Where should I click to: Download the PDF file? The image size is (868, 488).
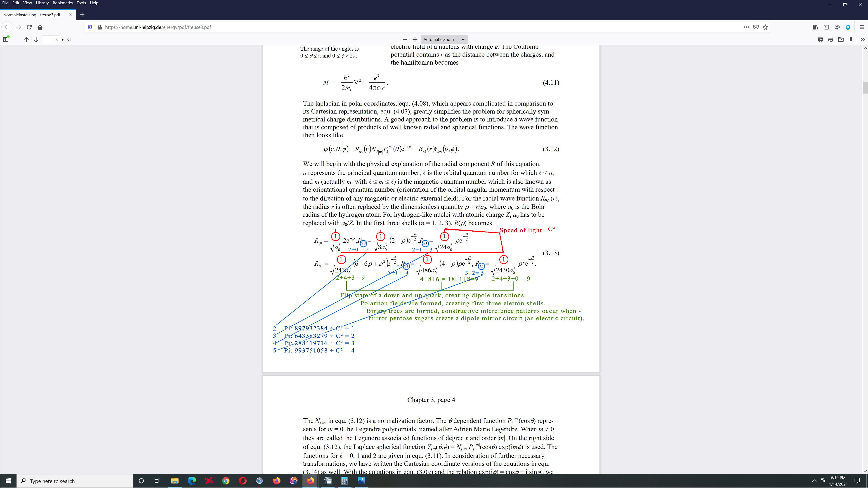[841, 39]
